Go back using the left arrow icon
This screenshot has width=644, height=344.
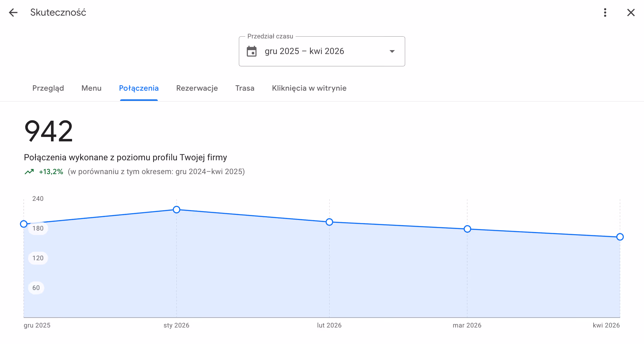click(13, 13)
